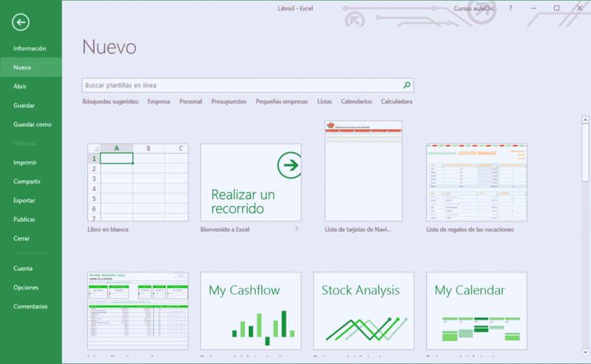Viewport: 591px width, 364px height.
Task: Click the vertical scrollbar down arrow
Action: point(585,357)
